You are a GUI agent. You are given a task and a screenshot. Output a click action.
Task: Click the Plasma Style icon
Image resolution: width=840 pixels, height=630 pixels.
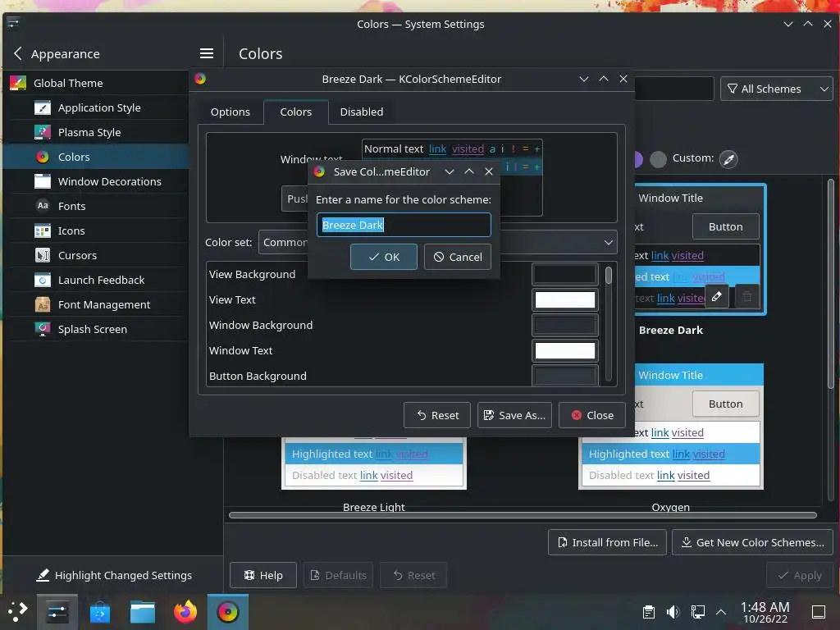pos(43,132)
